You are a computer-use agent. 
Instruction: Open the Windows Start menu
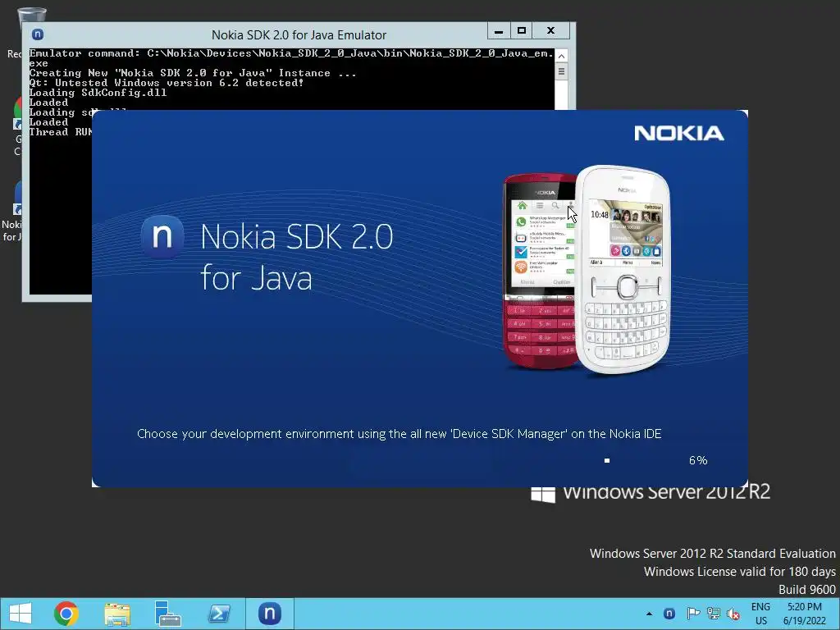tap(21, 614)
